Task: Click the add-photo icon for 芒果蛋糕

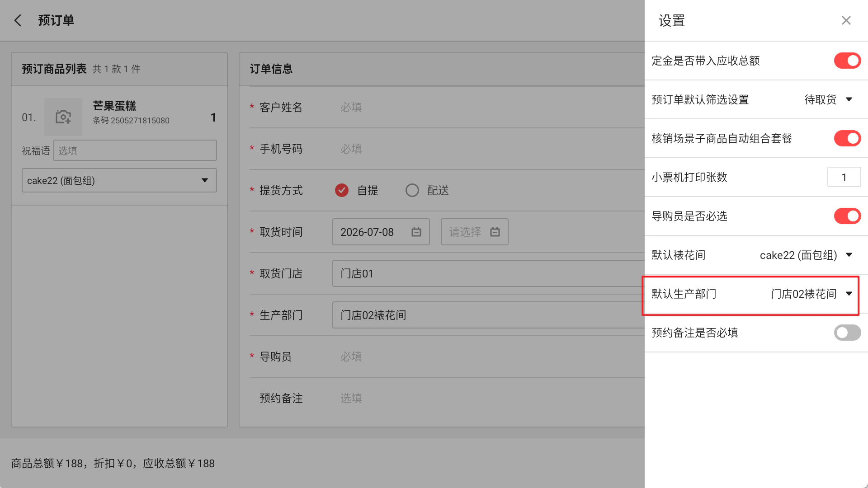Action: tap(63, 117)
